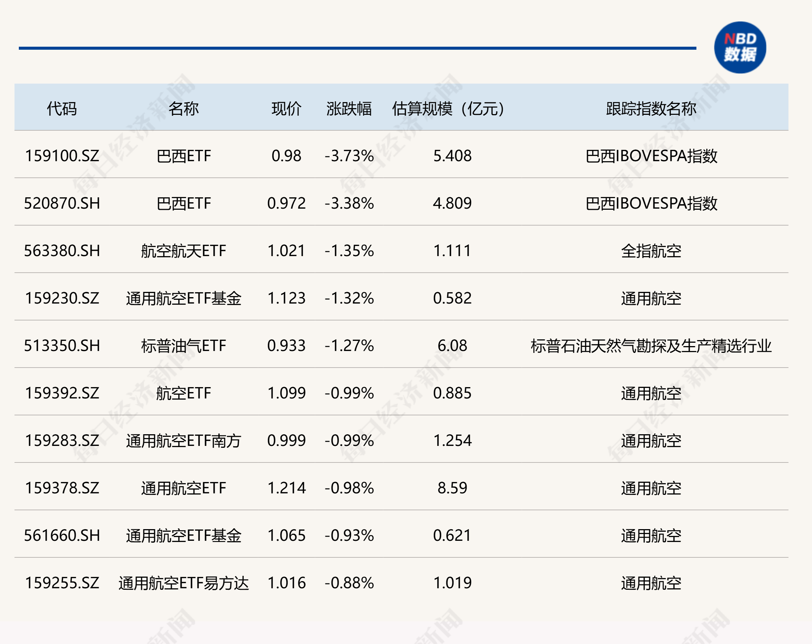Click the -3.73% change value
Image resolution: width=812 pixels, height=644 pixels.
click(349, 156)
